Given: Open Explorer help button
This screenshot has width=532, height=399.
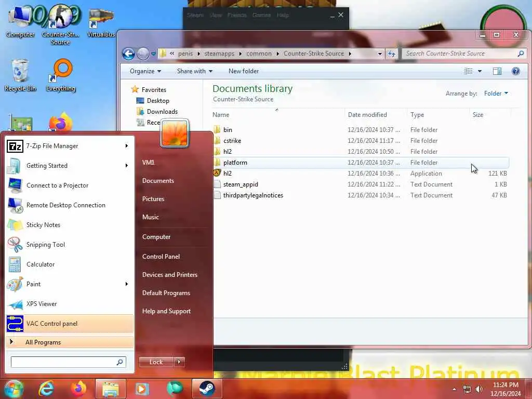Looking at the screenshot, I should pyautogui.click(x=516, y=71).
